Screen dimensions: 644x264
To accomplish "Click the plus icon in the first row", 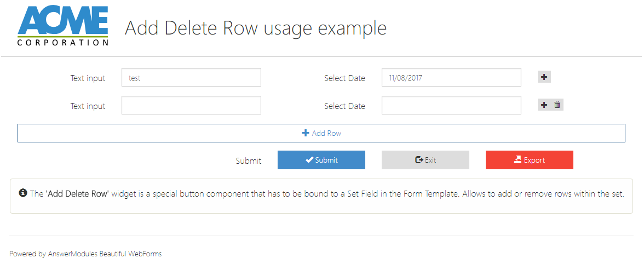I will [x=544, y=77].
